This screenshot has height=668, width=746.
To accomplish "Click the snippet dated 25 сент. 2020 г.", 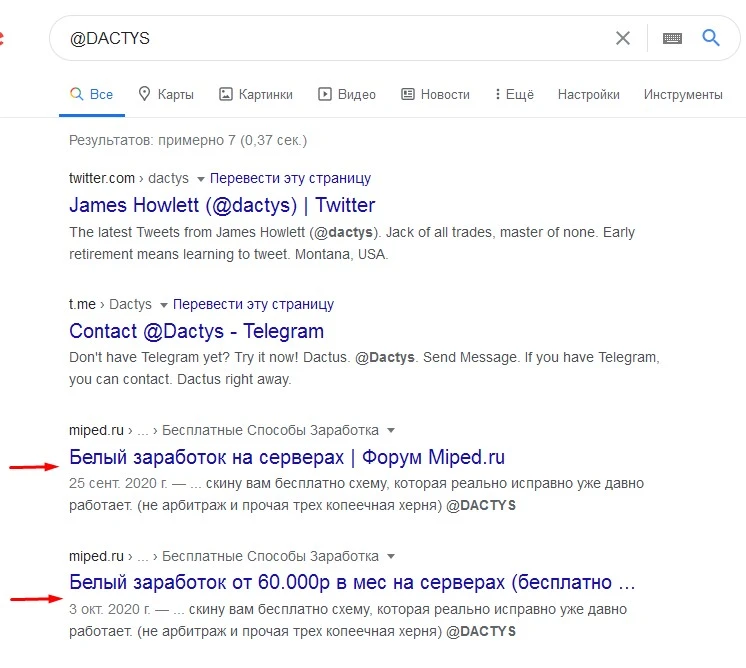I will (x=356, y=494).
